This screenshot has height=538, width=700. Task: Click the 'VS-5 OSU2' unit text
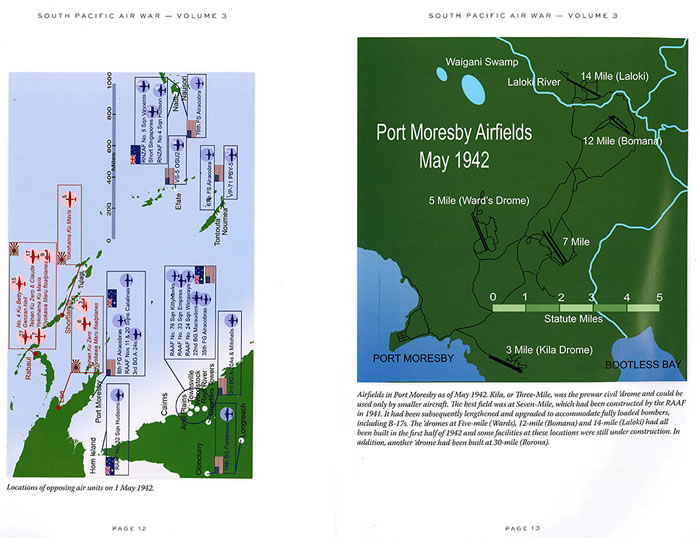click(x=177, y=167)
